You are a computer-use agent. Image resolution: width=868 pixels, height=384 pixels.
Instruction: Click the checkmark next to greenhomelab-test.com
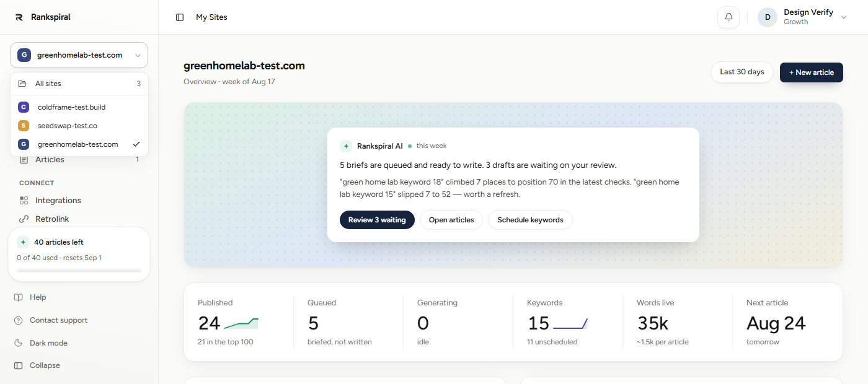[x=136, y=144]
